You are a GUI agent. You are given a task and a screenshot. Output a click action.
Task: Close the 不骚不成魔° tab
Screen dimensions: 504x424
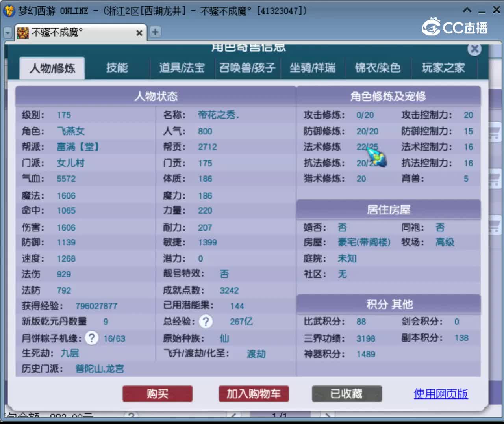tap(139, 33)
